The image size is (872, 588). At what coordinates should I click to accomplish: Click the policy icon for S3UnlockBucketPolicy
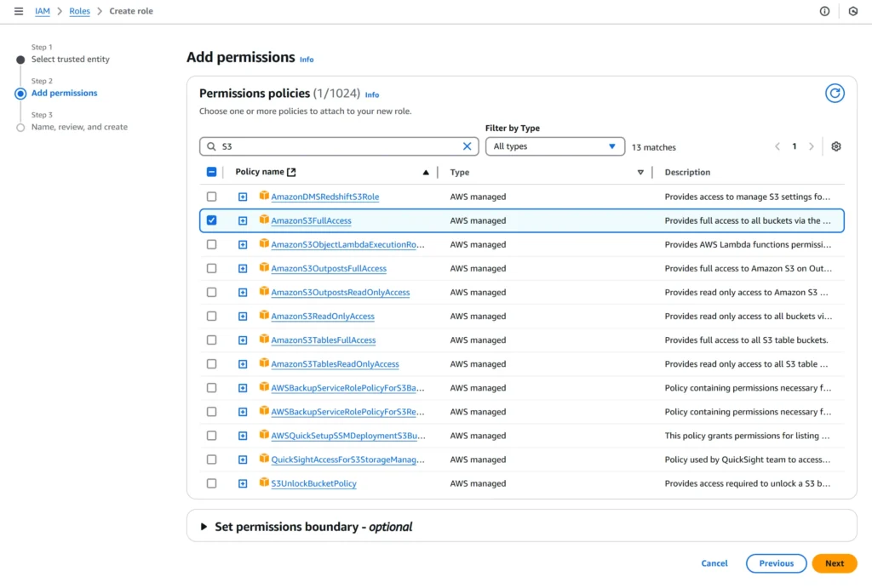[264, 482]
